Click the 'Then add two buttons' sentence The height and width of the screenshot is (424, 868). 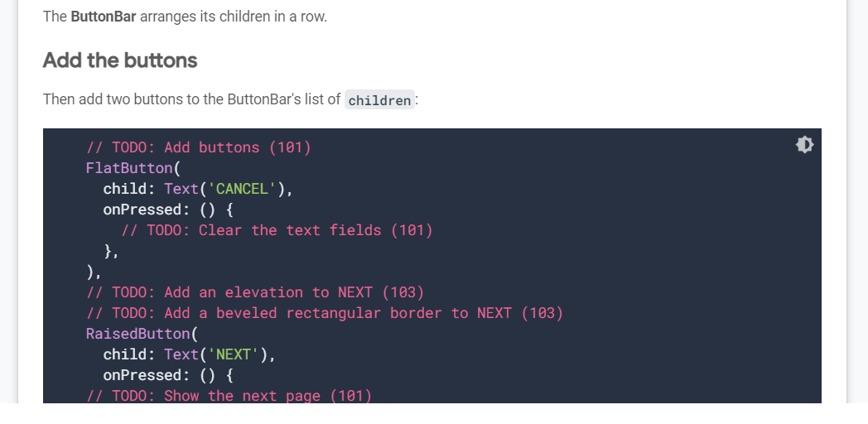tap(231, 99)
